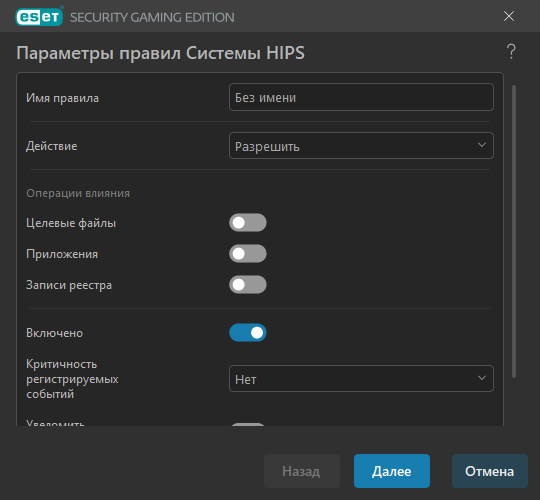Toggle the Целевые файлы switch

(248, 223)
